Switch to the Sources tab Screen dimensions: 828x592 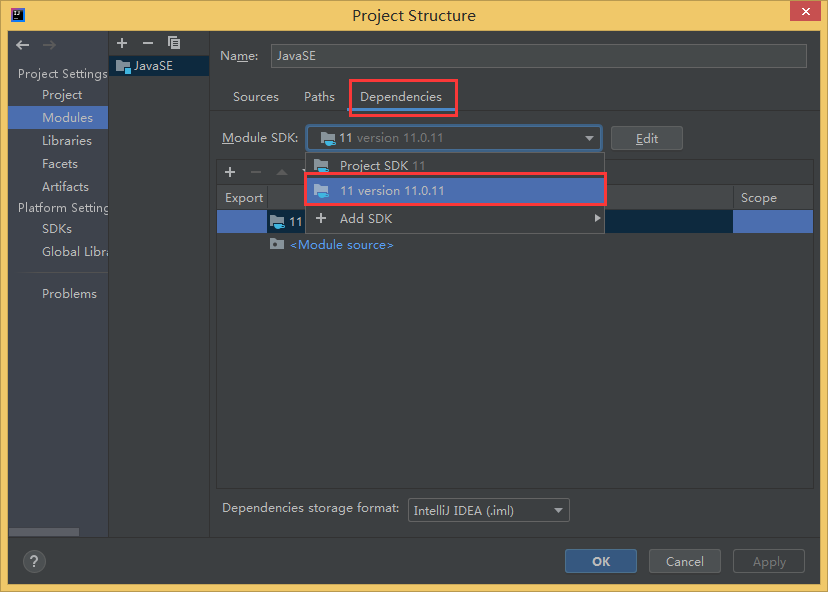click(256, 97)
